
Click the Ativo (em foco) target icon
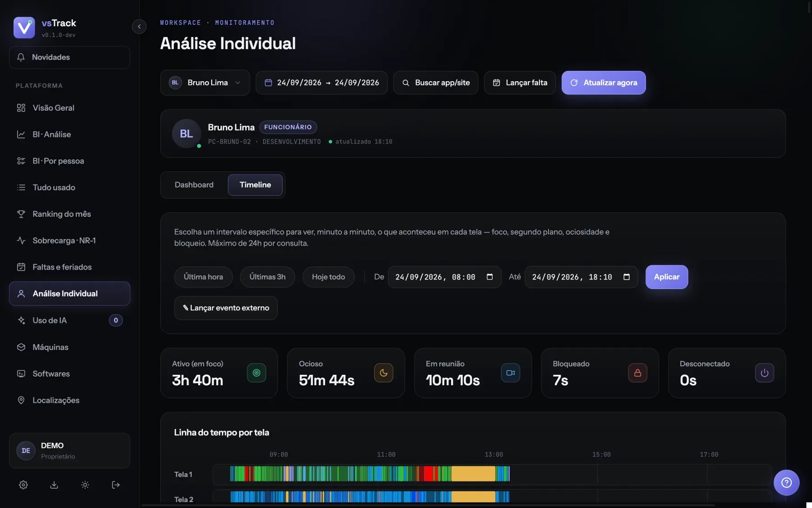coord(256,373)
